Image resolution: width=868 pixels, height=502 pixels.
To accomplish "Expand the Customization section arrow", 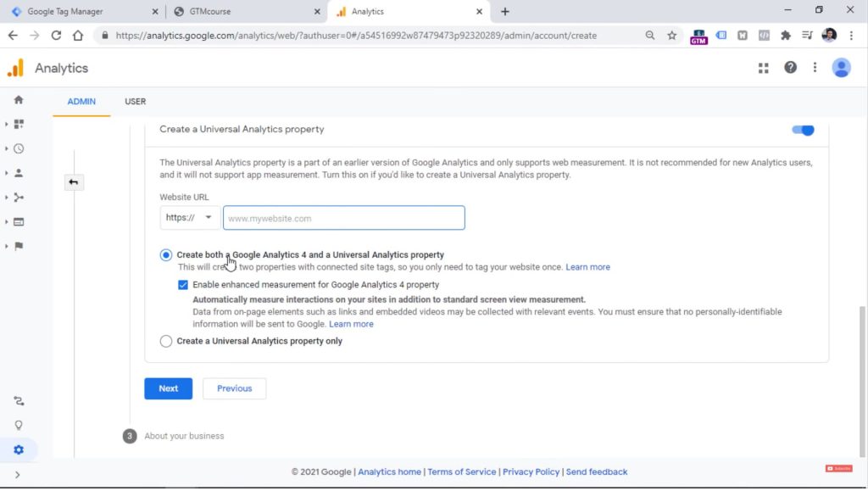I will click(6, 124).
